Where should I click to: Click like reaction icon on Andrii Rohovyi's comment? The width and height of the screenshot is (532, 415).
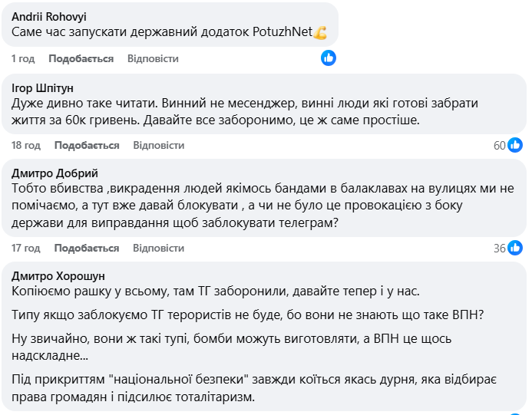pos(328,58)
